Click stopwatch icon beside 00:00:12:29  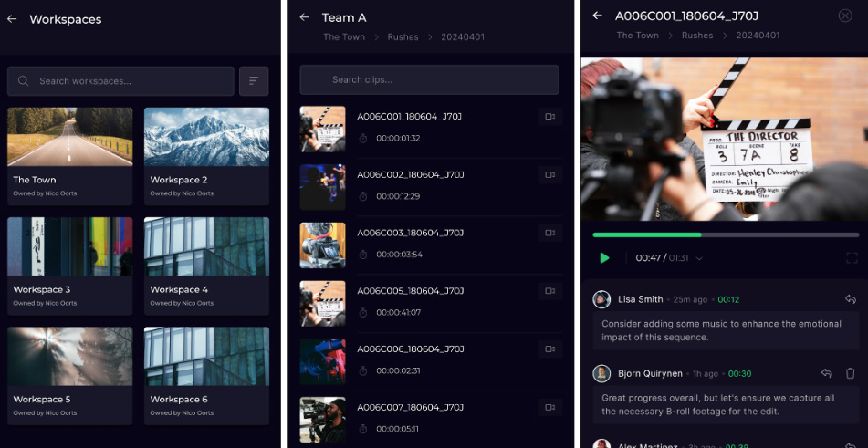(x=363, y=196)
